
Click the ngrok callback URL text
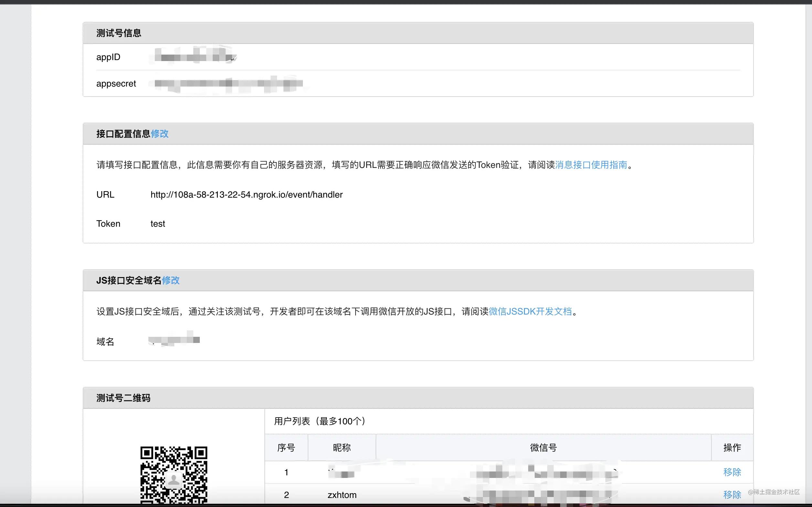pyautogui.click(x=246, y=194)
